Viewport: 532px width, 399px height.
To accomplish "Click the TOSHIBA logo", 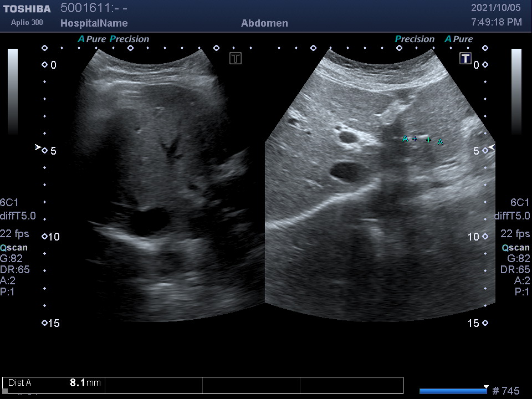I will [x=27, y=9].
